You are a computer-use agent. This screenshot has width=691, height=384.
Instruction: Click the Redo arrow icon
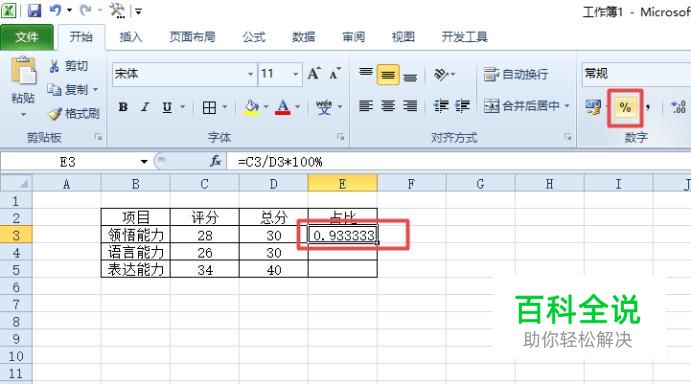(85, 10)
